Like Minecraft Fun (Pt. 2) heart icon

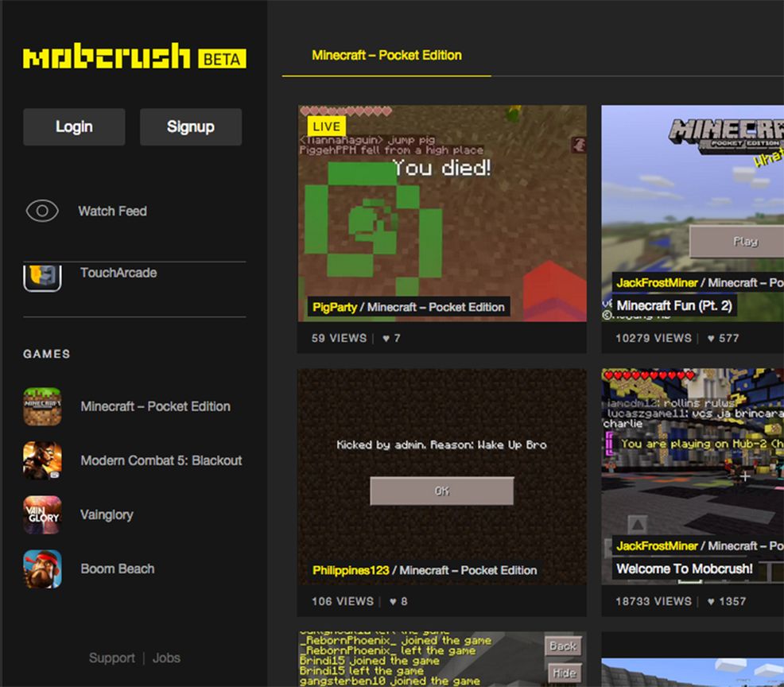[711, 339]
